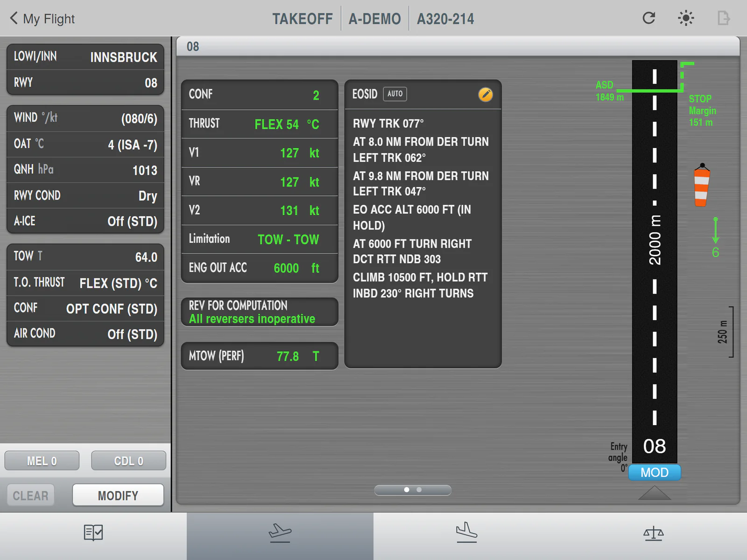The image size is (747, 560).
Task: Adjust screen brightness with the sun icon
Action: (686, 18)
